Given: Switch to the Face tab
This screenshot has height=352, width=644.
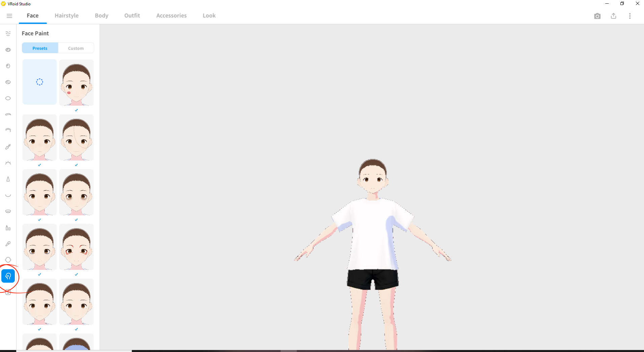Looking at the screenshot, I should point(33,15).
